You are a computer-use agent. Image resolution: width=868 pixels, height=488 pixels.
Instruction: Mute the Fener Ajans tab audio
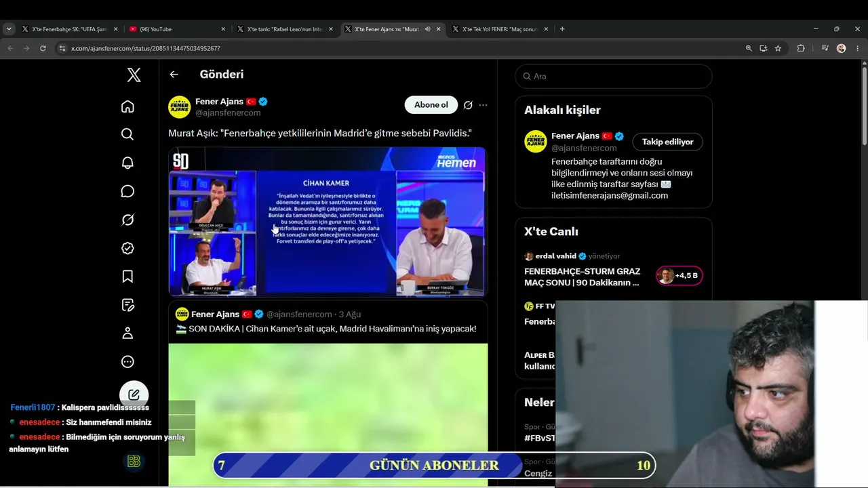tap(427, 29)
